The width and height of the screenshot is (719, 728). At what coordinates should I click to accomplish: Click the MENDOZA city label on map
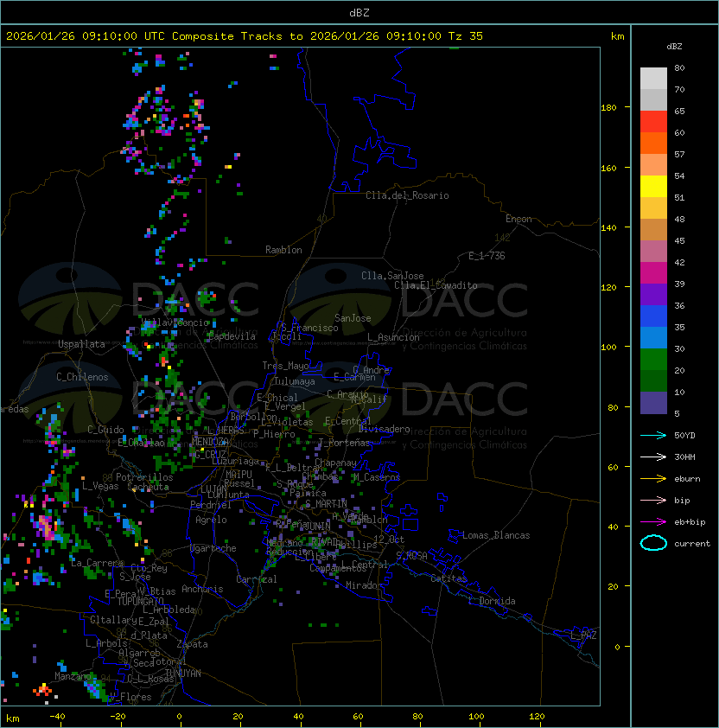210,442
